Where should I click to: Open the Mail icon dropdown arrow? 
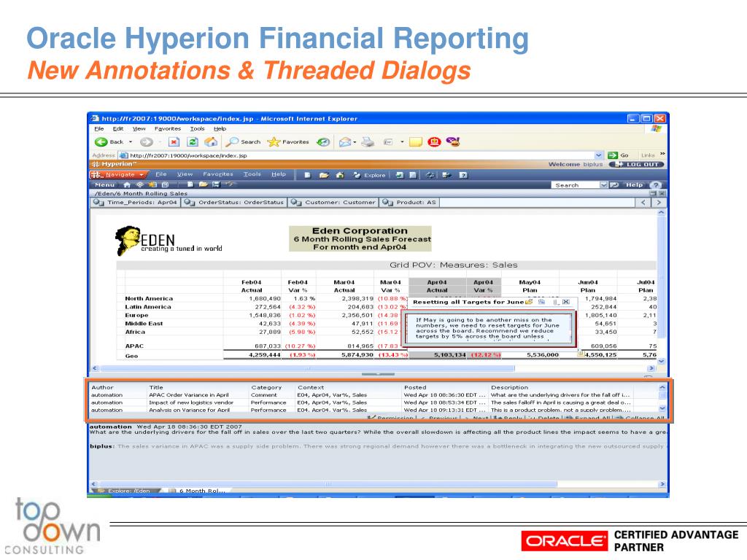(355, 142)
